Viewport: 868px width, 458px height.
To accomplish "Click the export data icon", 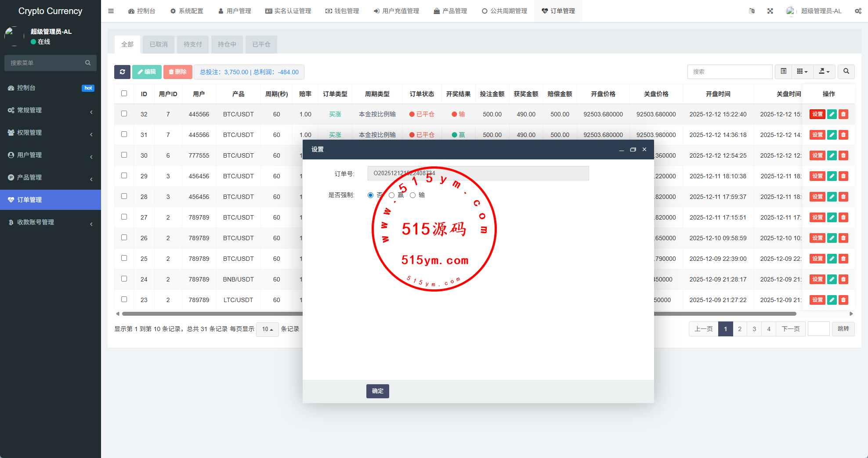I will point(824,72).
